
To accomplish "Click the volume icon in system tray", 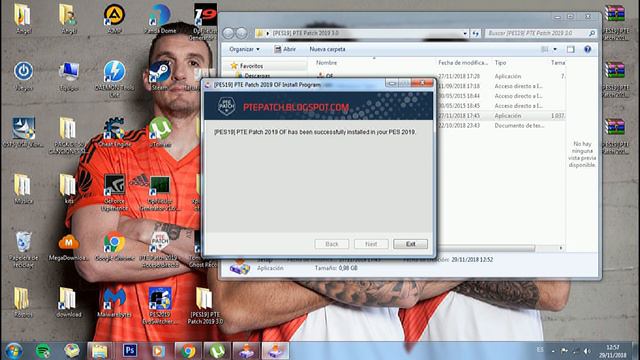I will coord(587,351).
